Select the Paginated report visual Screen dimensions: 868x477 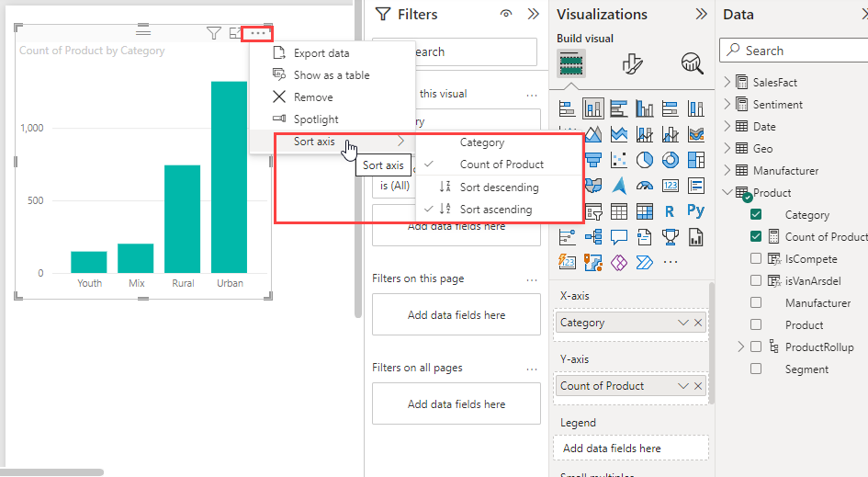696,237
